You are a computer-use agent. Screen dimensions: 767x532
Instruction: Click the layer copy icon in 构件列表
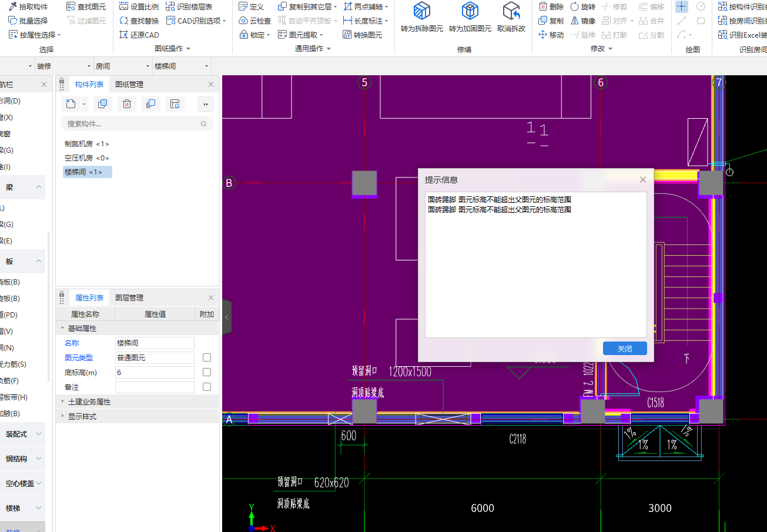pyautogui.click(x=151, y=104)
